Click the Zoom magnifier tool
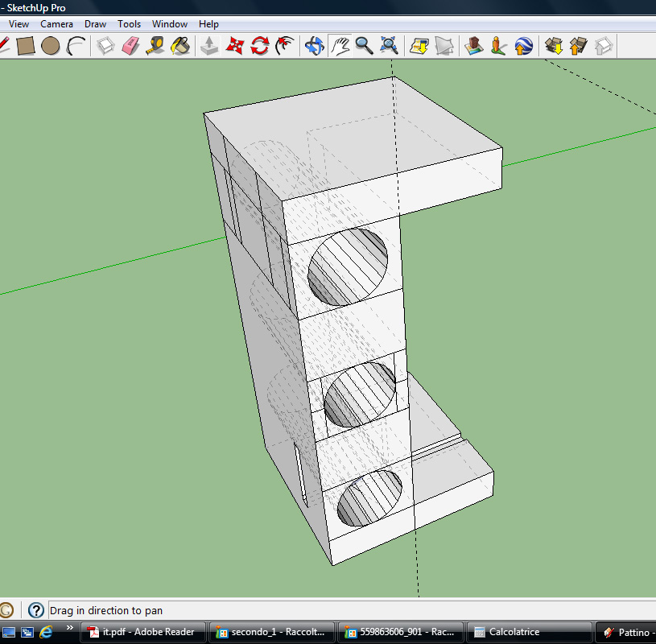This screenshot has height=644, width=656. (365, 46)
